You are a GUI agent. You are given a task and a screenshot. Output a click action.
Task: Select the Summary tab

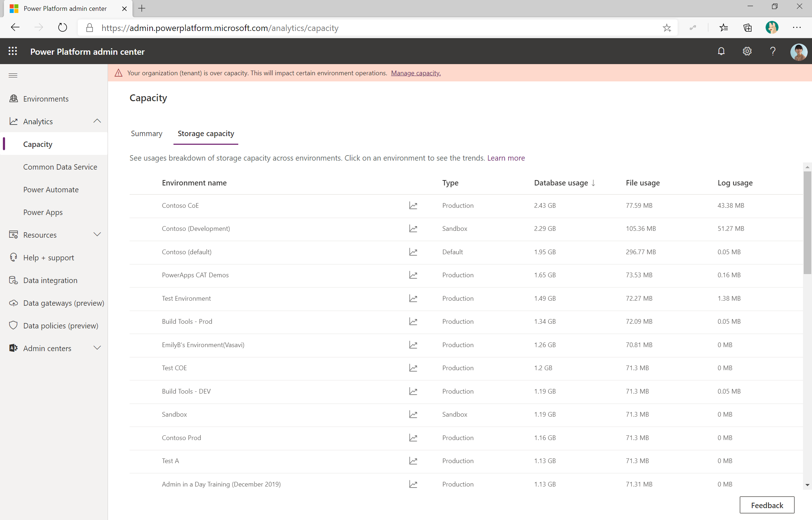point(147,133)
